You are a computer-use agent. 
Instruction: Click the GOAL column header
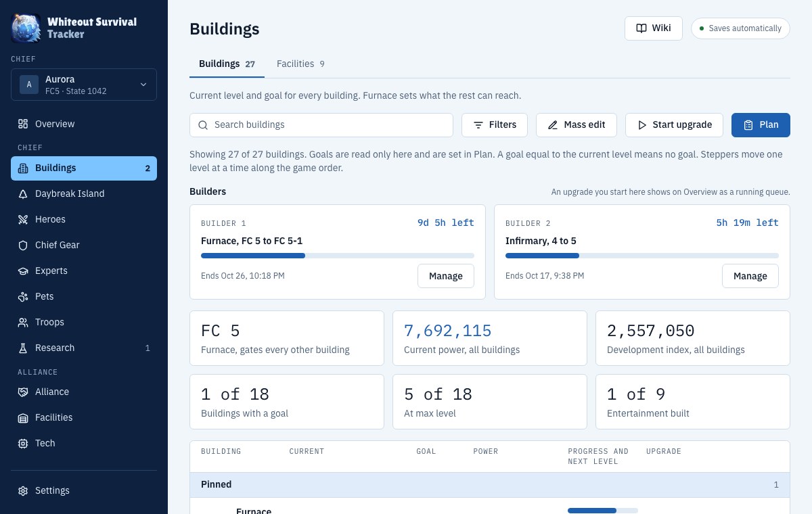click(426, 451)
